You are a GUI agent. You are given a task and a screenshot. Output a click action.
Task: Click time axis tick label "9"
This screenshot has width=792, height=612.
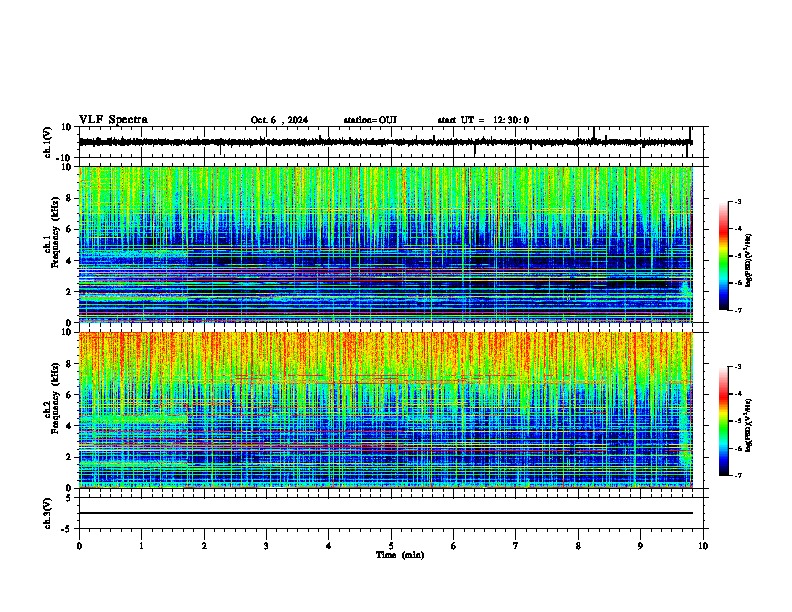click(640, 546)
